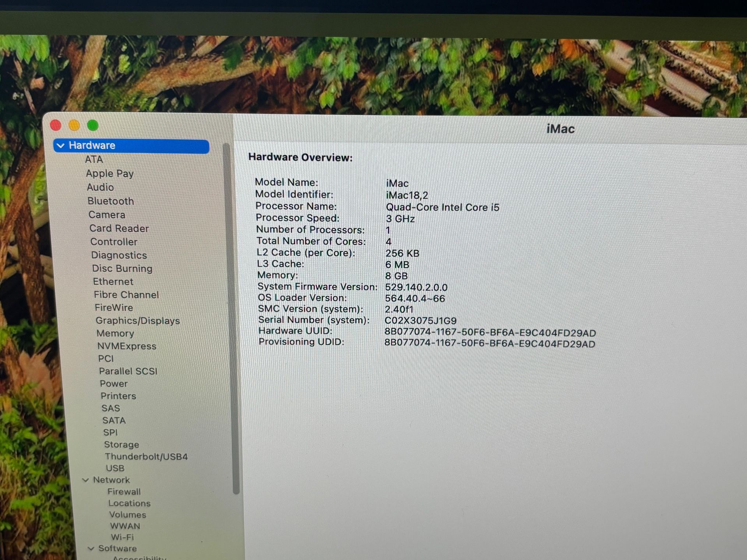Select Locations under Network
Image resolution: width=747 pixels, height=560 pixels.
pos(130,503)
